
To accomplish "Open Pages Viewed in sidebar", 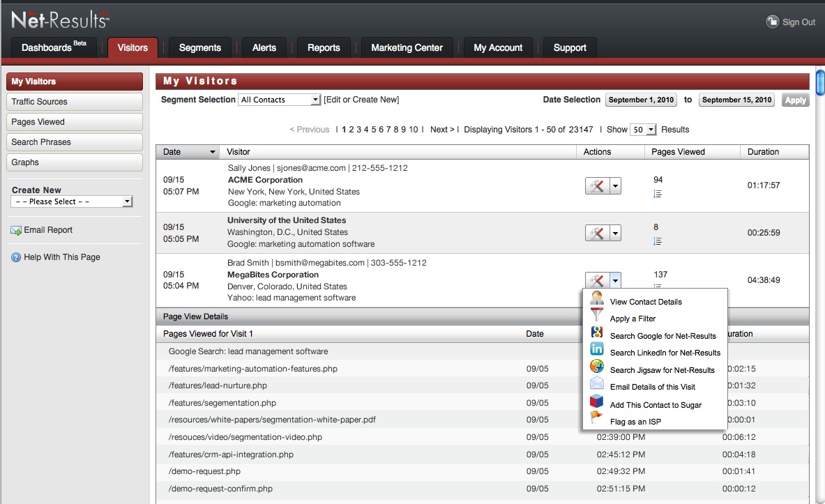I will tap(74, 122).
